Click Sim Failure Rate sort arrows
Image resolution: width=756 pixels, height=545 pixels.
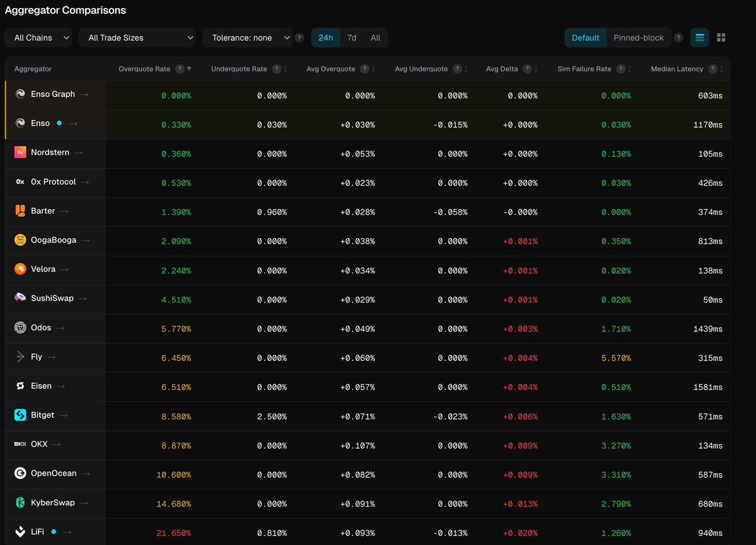click(630, 69)
